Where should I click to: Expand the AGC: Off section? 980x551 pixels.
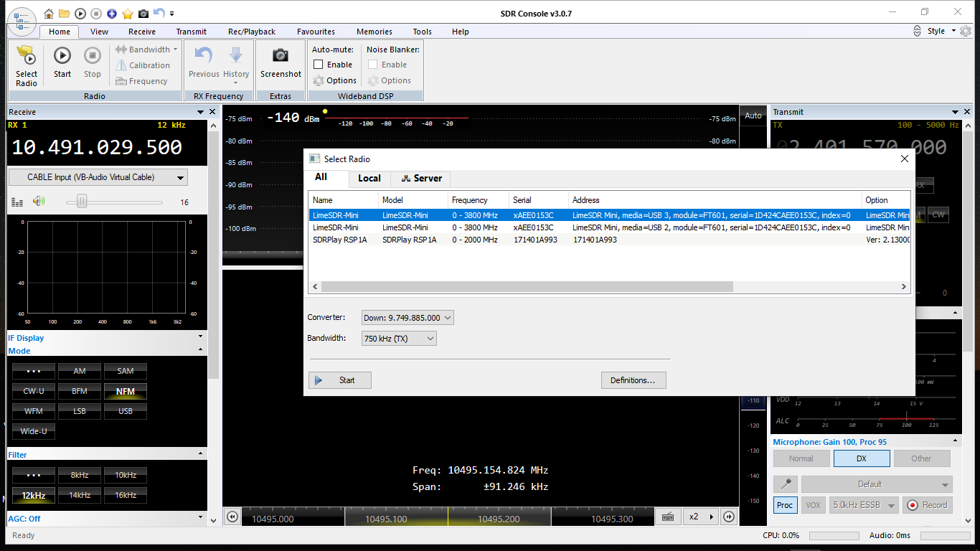coord(200,517)
